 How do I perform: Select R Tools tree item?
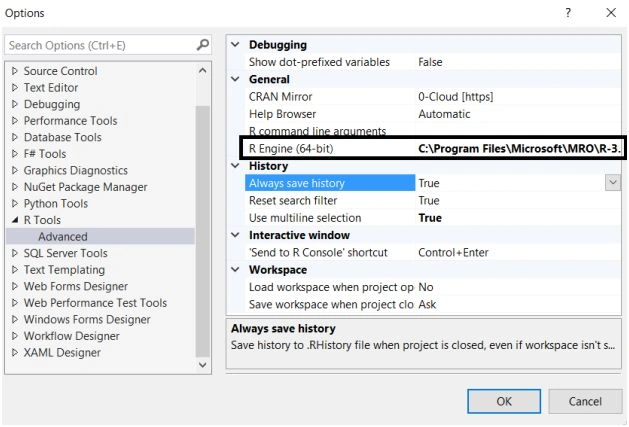pyautogui.click(x=42, y=220)
